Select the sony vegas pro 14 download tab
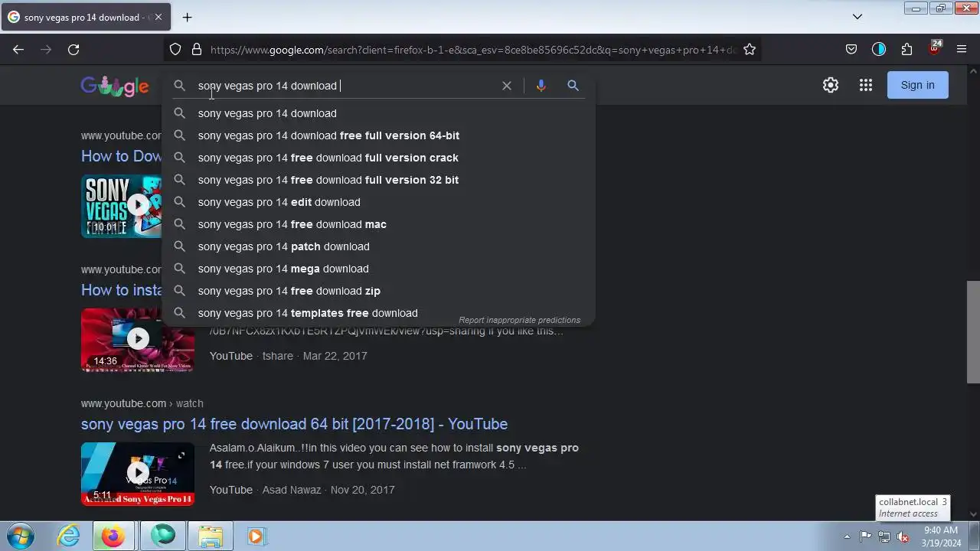Image resolution: width=980 pixels, height=551 pixels. pyautogui.click(x=84, y=17)
